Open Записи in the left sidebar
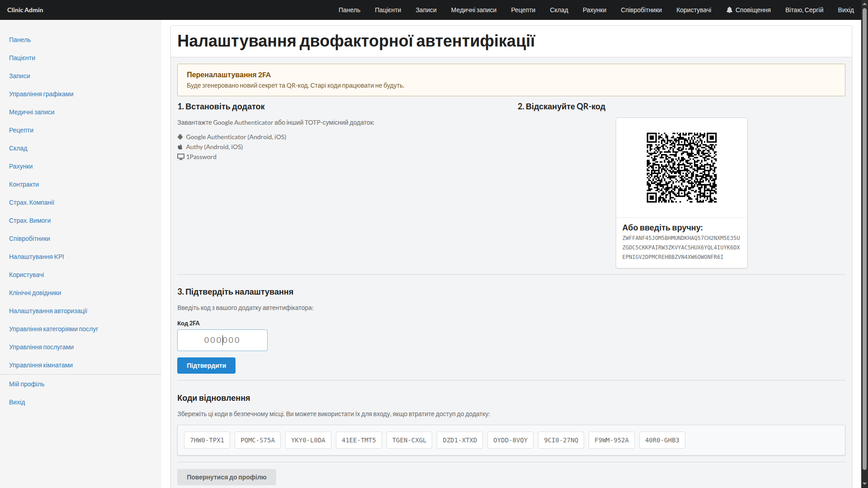 tap(19, 76)
